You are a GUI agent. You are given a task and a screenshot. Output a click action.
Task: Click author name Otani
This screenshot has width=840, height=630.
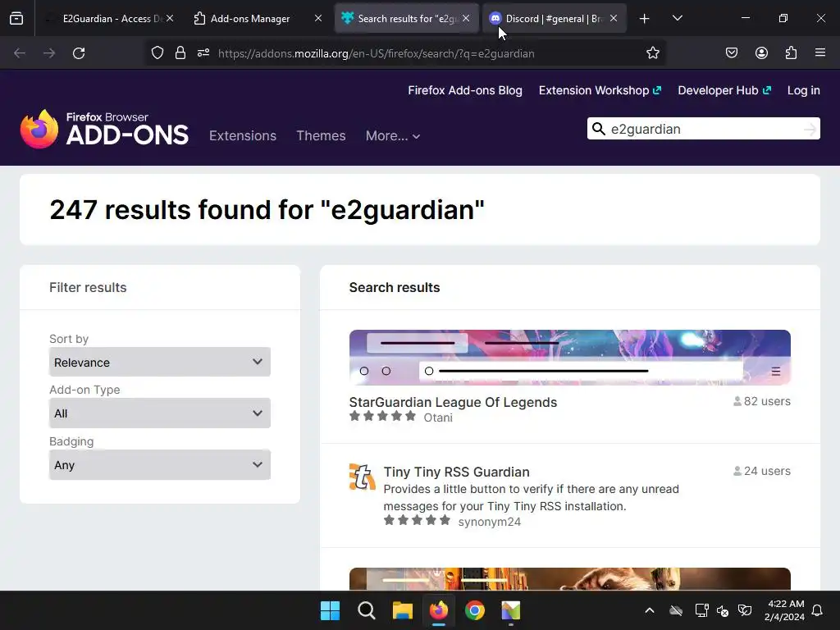click(x=438, y=418)
